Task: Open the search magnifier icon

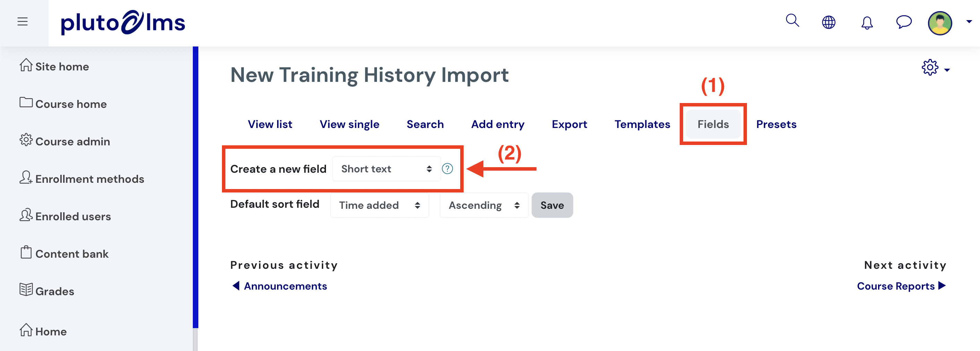Action: 792,20
